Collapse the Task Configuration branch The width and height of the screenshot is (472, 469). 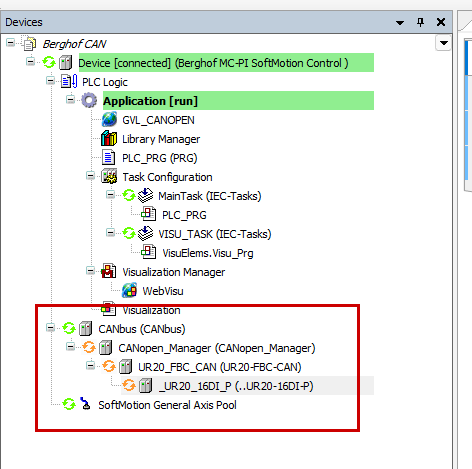click(x=90, y=176)
